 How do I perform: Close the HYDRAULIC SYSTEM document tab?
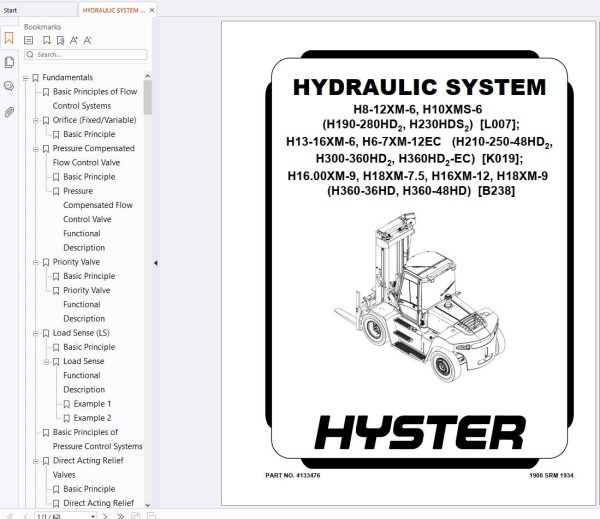[x=152, y=10]
